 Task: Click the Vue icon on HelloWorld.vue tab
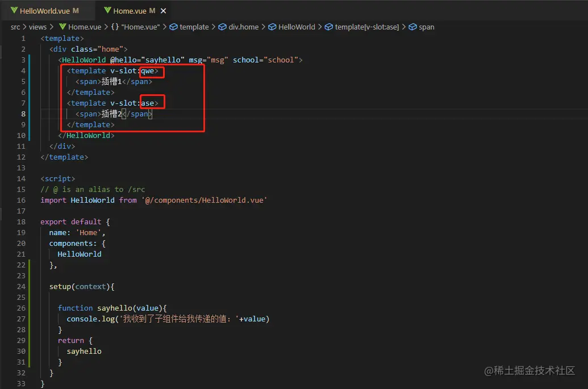[14, 10]
